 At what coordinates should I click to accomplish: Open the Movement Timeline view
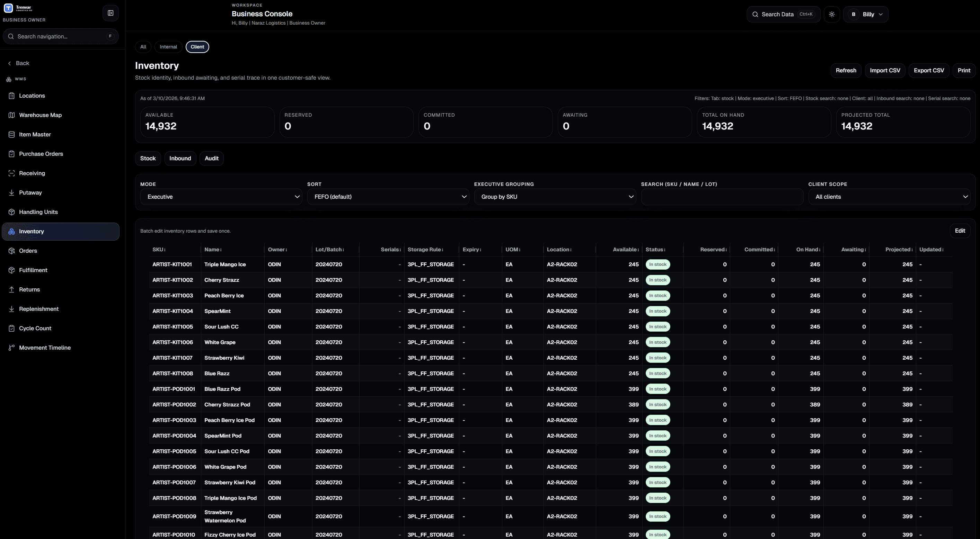(45, 348)
